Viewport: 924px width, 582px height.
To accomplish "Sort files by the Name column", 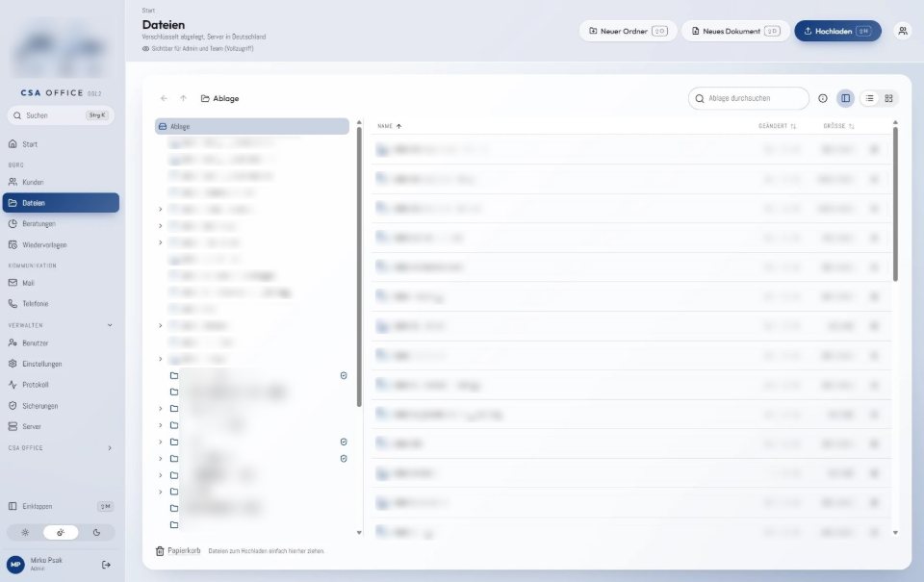I will [x=390, y=126].
